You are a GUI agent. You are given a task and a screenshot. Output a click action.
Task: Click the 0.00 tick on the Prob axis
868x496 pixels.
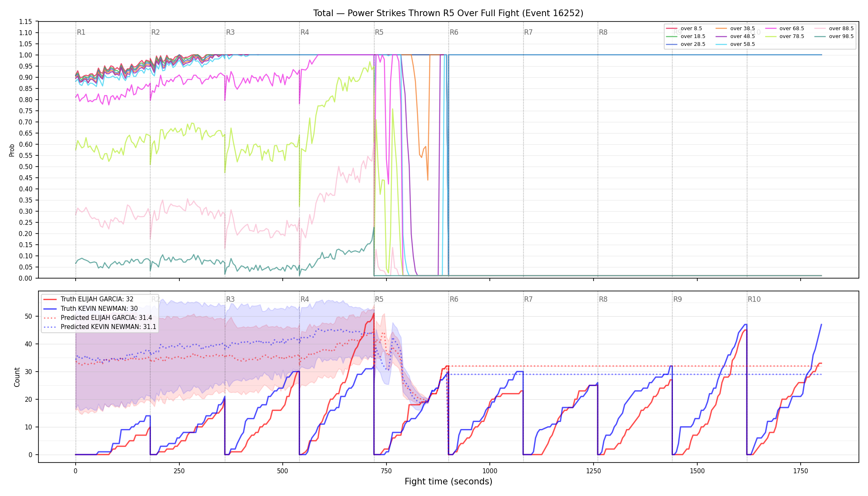pos(26,278)
